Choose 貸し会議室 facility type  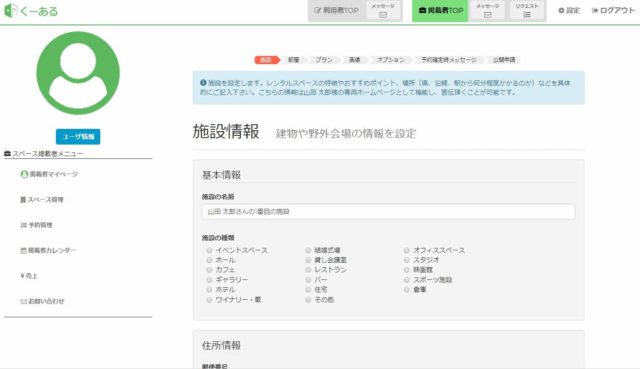[x=308, y=260]
